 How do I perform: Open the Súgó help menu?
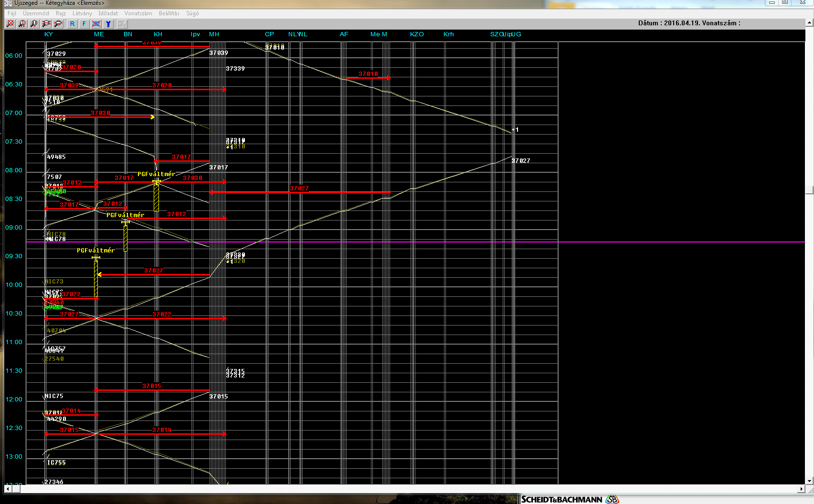(192, 13)
